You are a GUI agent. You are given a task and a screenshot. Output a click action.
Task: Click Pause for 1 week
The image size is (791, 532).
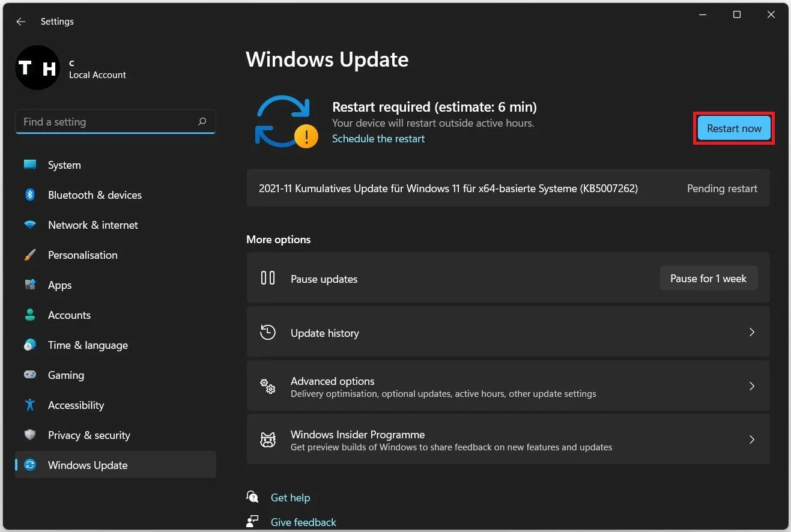point(709,279)
